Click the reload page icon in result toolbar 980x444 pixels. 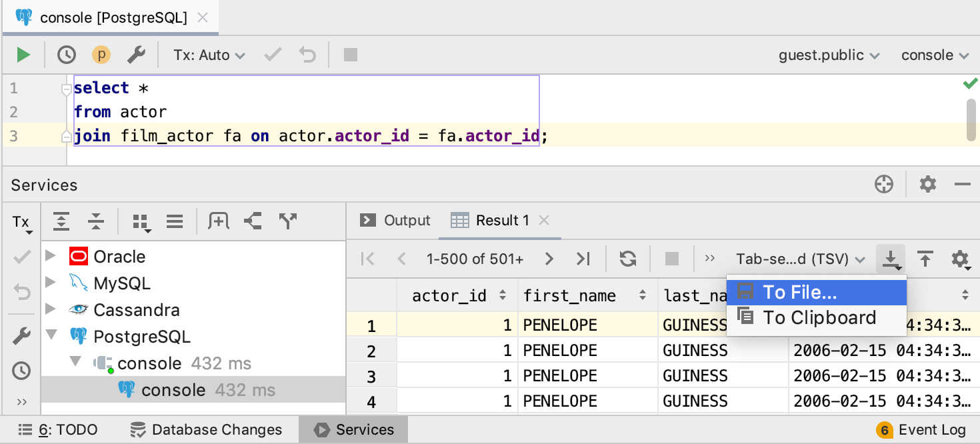tap(628, 259)
